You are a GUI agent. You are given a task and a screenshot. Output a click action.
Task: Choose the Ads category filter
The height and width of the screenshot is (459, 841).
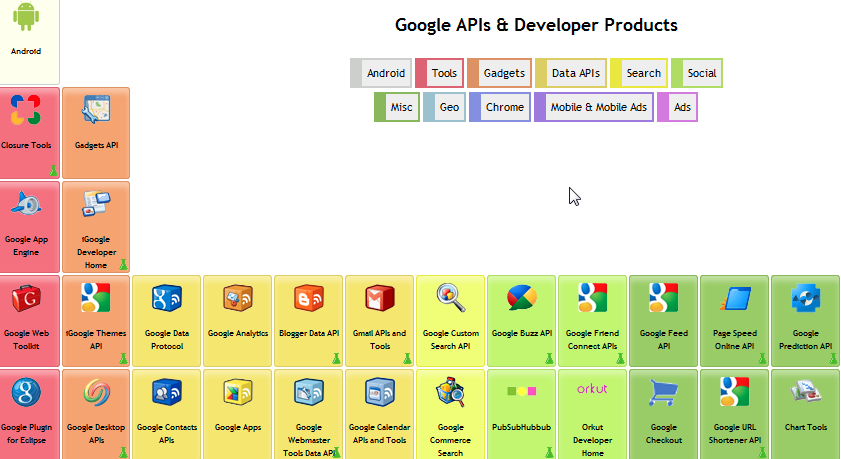coord(677,107)
